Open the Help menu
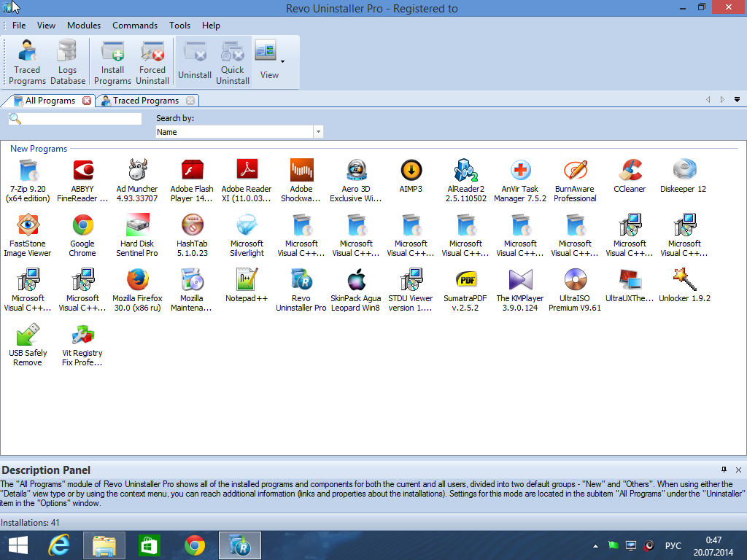747x560 pixels. [211, 26]
